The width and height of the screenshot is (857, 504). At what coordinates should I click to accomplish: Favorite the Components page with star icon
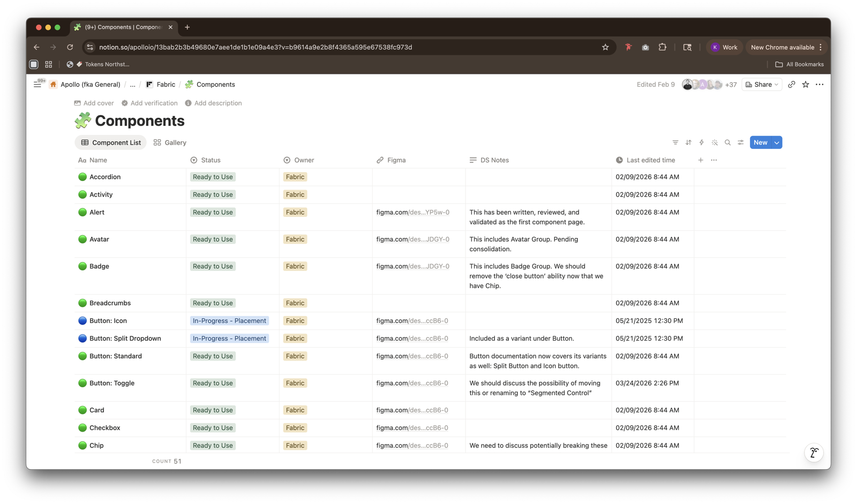(806, 85)
